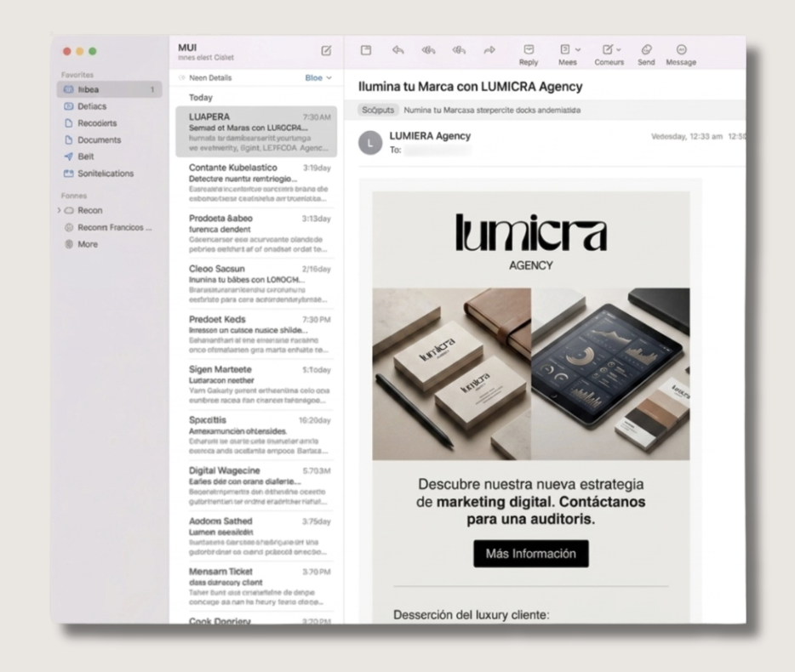795x672 pixels.
Task: Open the Bloe filter dropdown
Action: tap(318, 77)
